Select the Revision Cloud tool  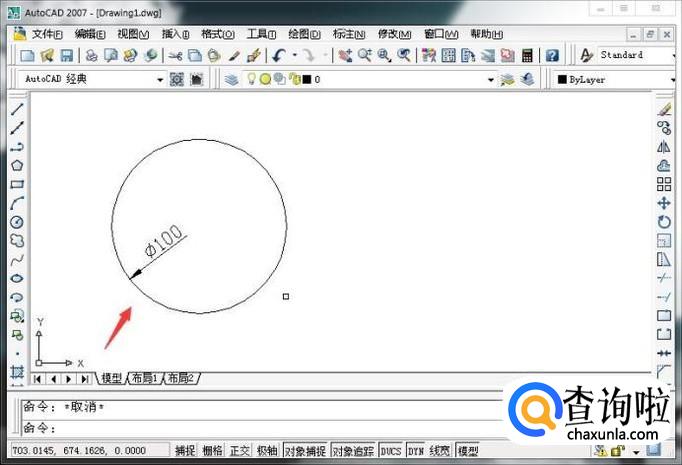pyautogui.click(x=17, y=241)
